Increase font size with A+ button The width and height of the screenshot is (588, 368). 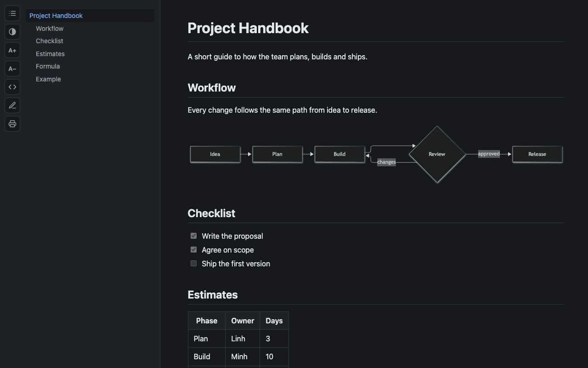point(12,50)
